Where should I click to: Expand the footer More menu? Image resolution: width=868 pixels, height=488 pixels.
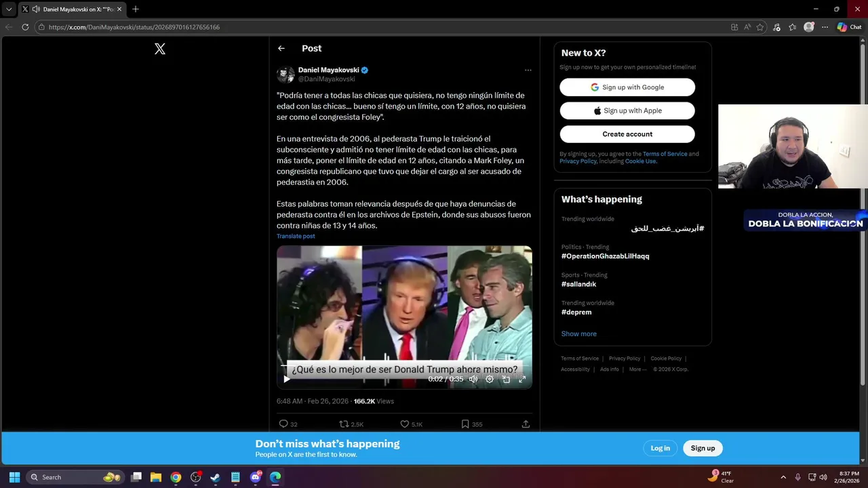tap(637, 369)
